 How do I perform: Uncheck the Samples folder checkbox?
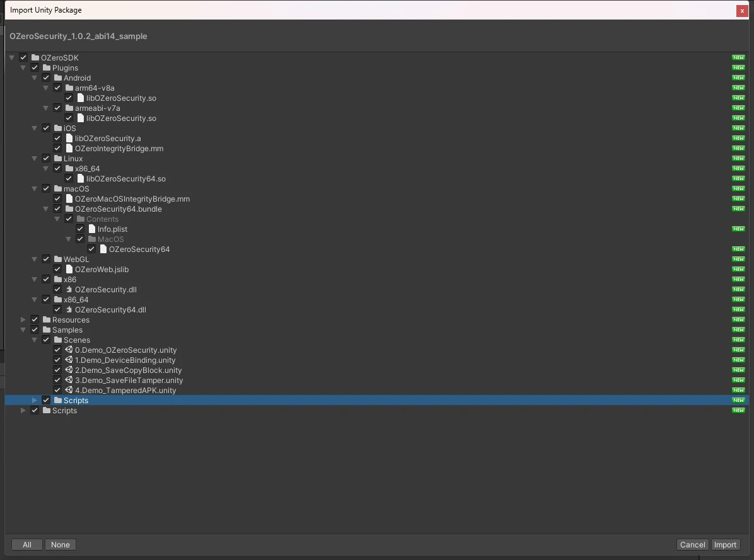tap(35, 330)
